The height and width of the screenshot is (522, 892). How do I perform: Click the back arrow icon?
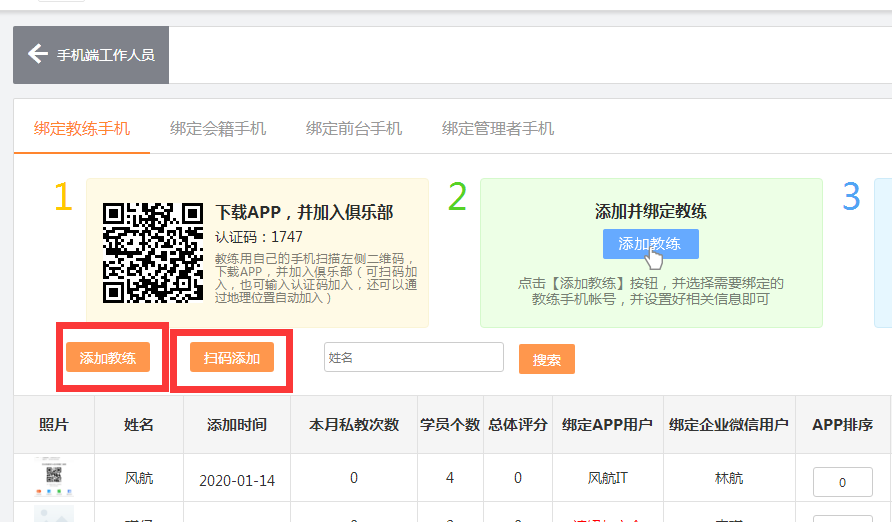point(38,54)
